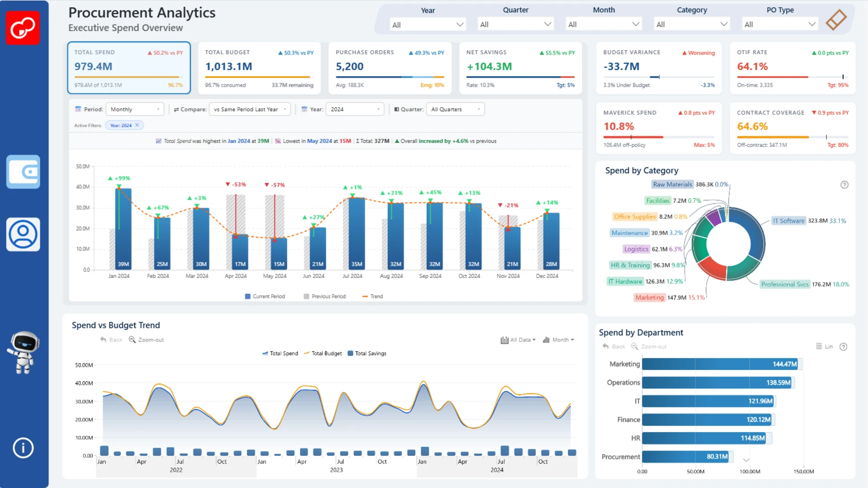
Task: Toggle Total Budget series legend
Action: (323, 353)
